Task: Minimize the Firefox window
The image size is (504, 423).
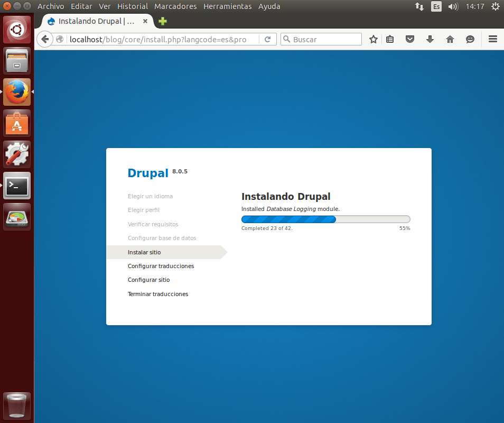Action: pos(17,6)
